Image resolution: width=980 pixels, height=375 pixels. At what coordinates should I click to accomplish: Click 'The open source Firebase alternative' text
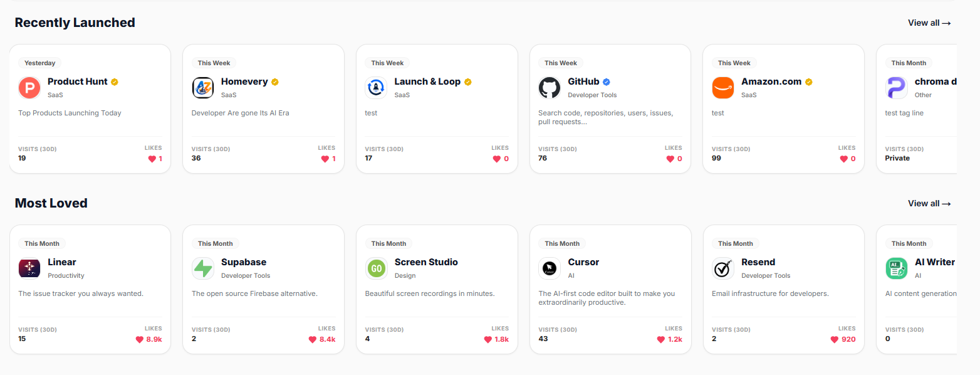click(254, 293)
